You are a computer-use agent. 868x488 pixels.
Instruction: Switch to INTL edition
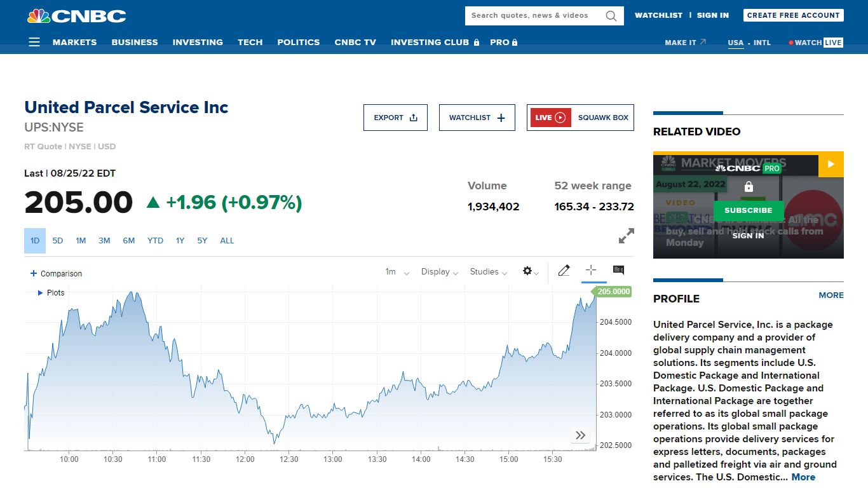pyautogui.click(x=762, y=43)
